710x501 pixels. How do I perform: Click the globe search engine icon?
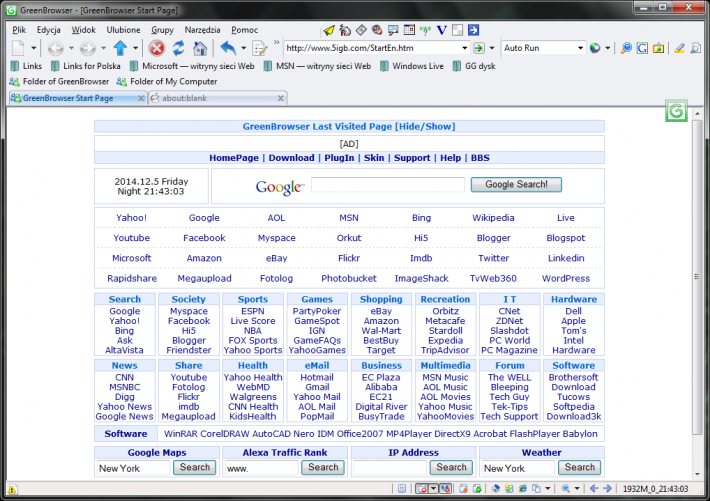[x=595, y=48]
